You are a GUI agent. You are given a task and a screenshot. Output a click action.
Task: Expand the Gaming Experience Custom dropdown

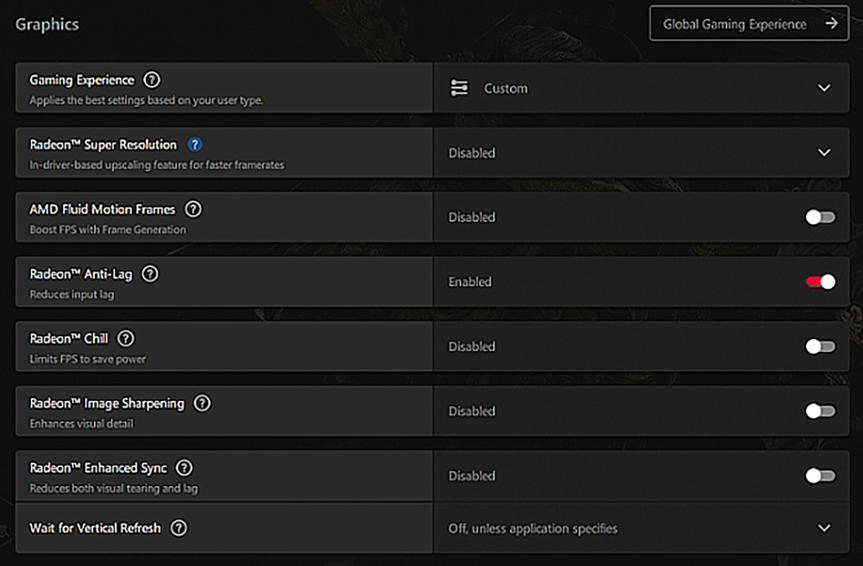[x=824, y=88]
